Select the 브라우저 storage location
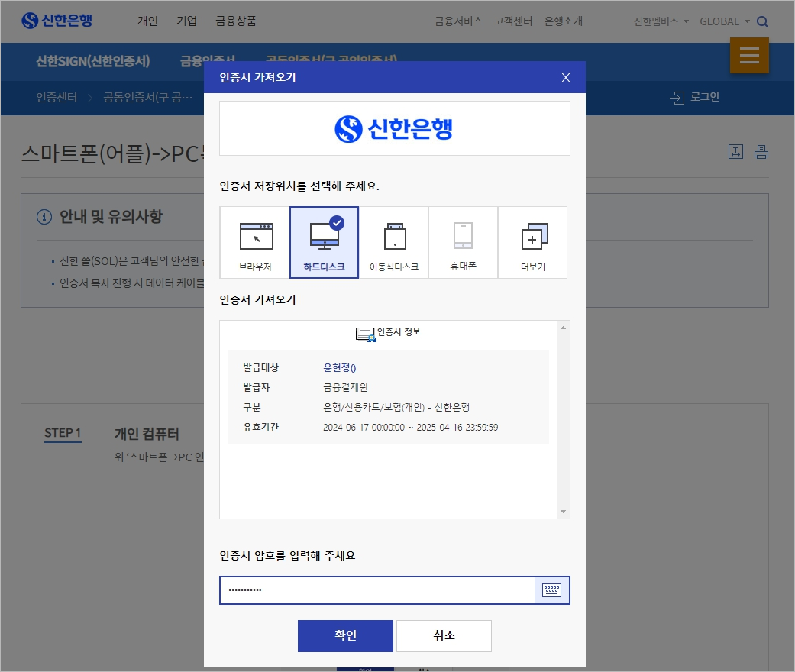 tap(255, 242)
